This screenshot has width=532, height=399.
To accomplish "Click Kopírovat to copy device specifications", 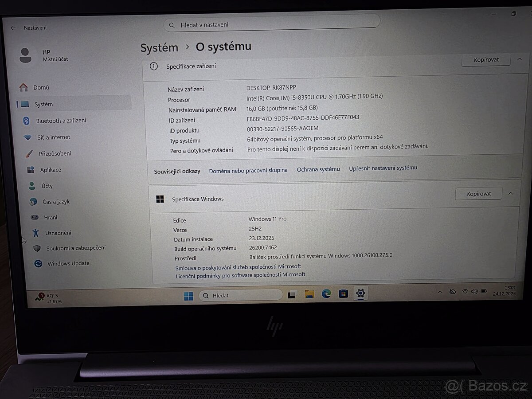I will point(486,59).
